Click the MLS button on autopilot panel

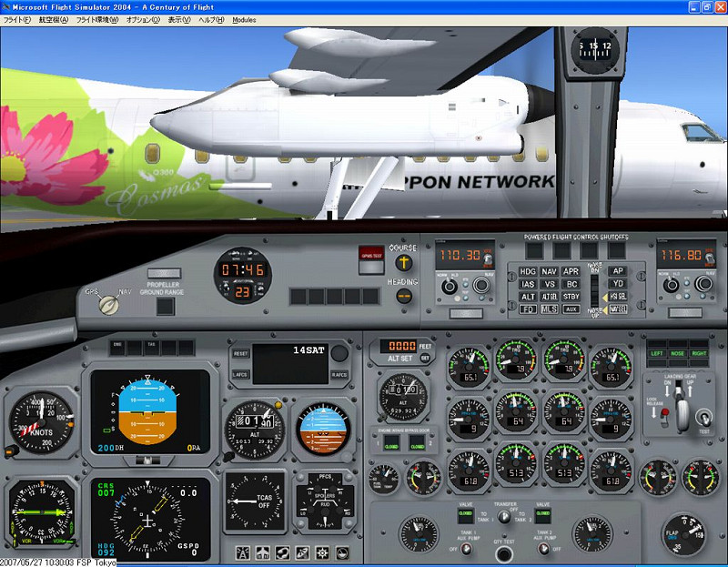(550, 309)
